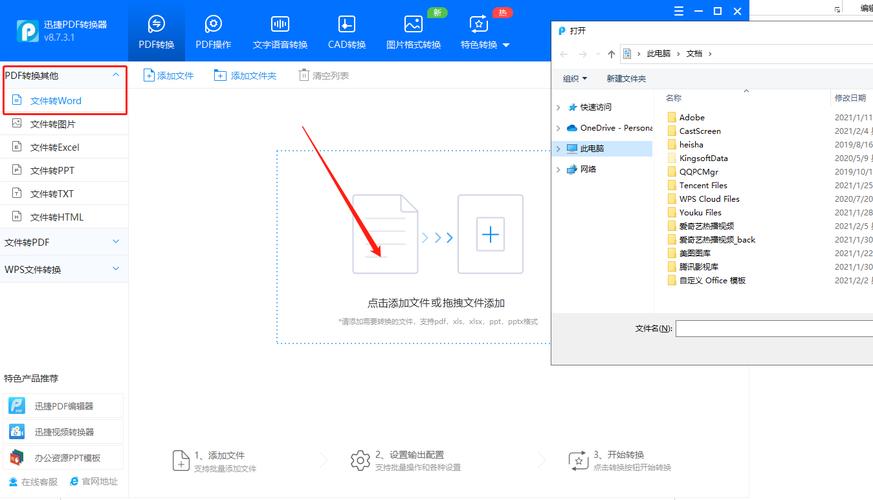Open the PDF操作 tab
Viewport: 873px width, 500px height.
coord(213,31)
